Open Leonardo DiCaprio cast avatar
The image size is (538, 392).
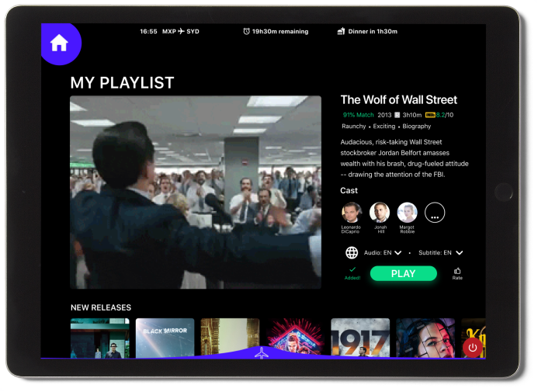tap(352, 213)
